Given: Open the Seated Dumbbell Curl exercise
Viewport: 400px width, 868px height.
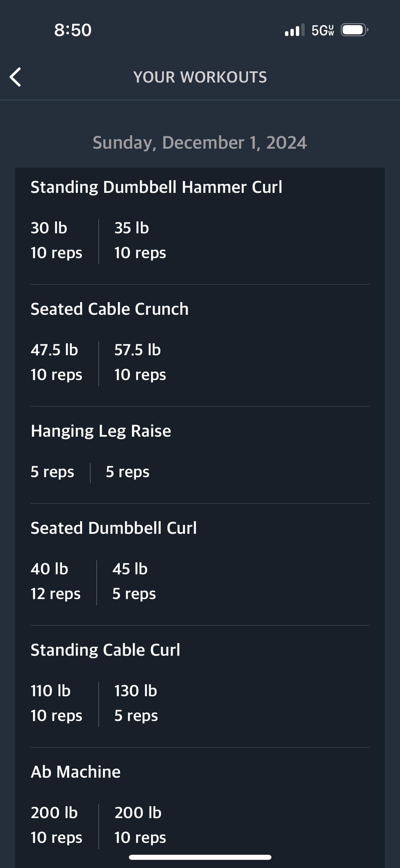Looking at the screenshot, I should (x=114, y=528).
